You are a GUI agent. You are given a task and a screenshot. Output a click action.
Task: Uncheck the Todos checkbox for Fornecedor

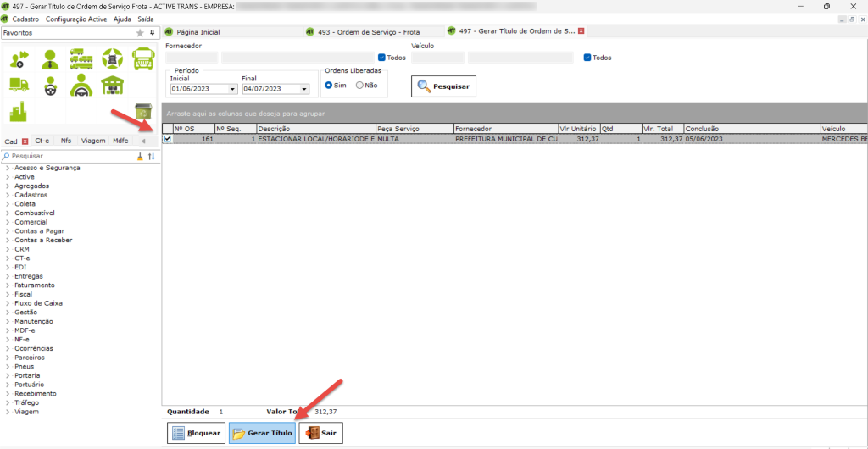(381, 58)
